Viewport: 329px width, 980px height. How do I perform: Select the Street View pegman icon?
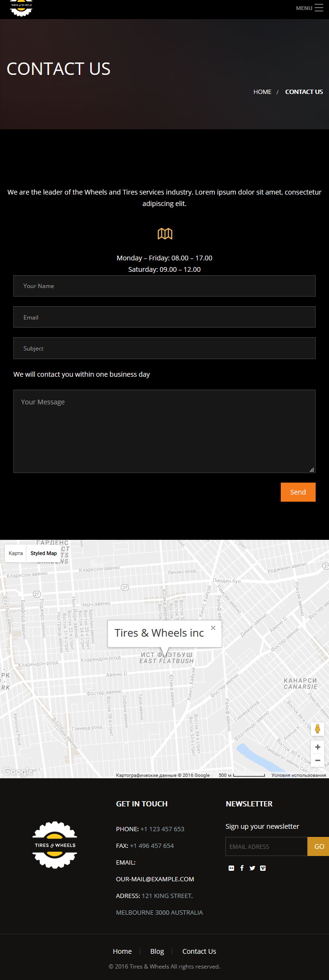[318, 729]
